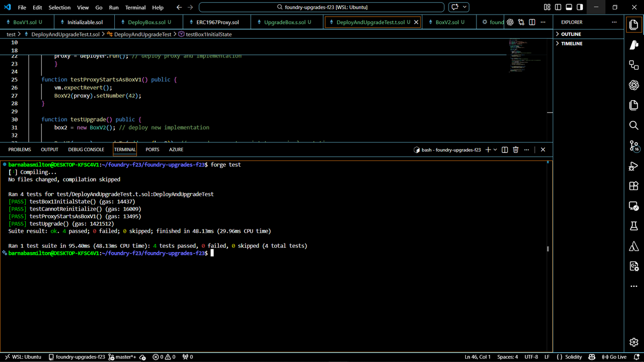This screenshot has width=644, height=362.
Task: Click the terminal scrollbar thumb
Action: [547, 249]
